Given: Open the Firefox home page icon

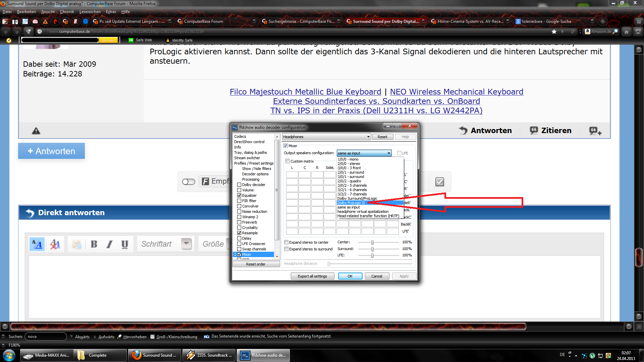Looking at the screenshot, I should point(626,32).
